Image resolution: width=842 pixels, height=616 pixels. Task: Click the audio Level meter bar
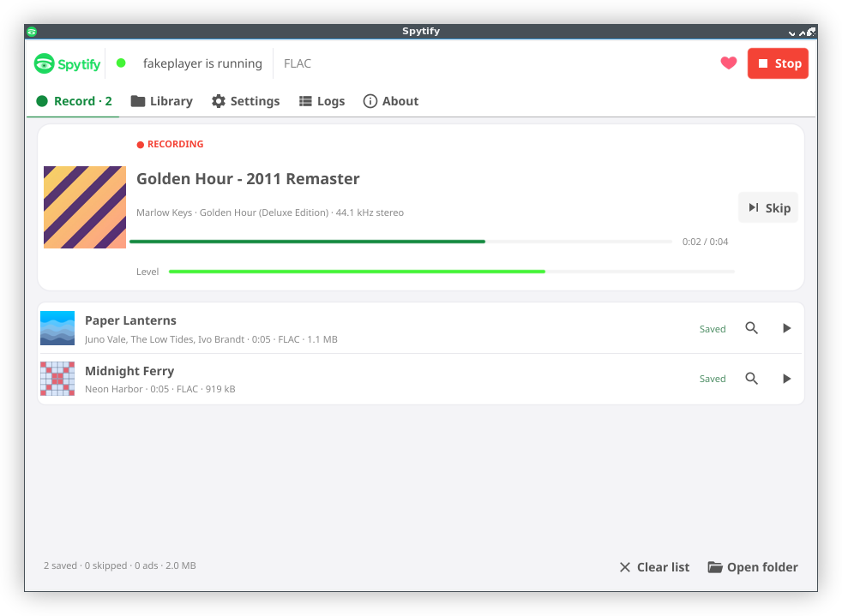tap(452, 272)
